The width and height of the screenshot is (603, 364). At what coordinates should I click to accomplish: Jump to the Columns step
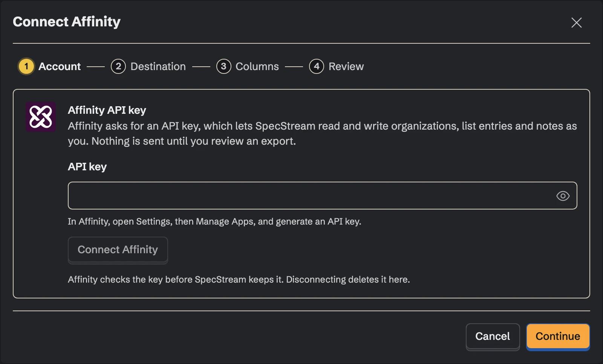point(248,66)
